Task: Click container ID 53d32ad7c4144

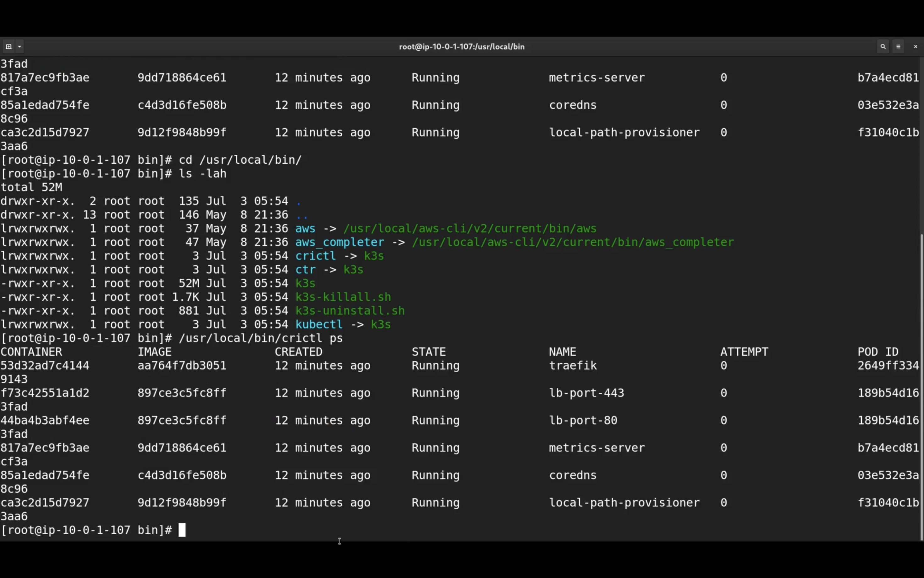Action: 45,366
